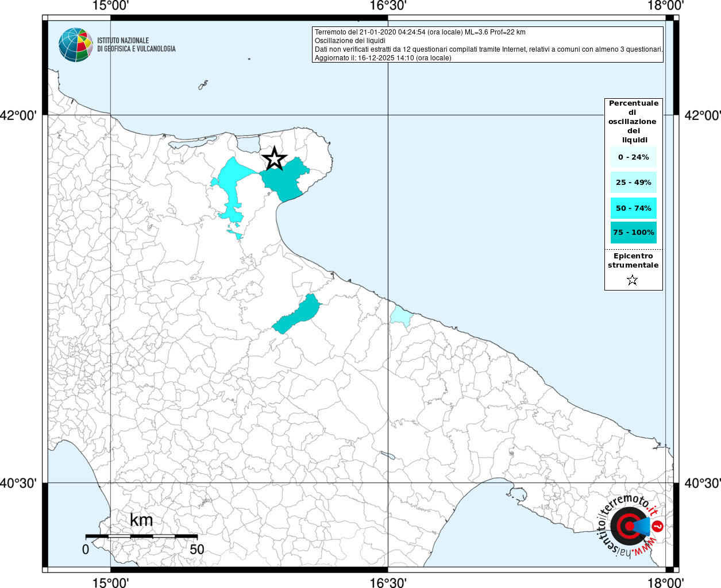Click the '50' scale bar value
Screen dimensions: 721x588
click(197, 550)
